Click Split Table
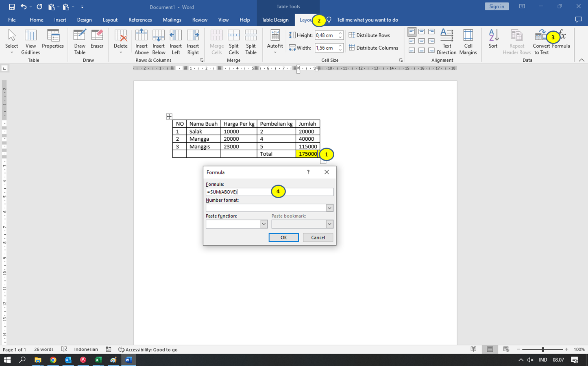The width and height of the screenshot is (588, 366). pos(251,42)
